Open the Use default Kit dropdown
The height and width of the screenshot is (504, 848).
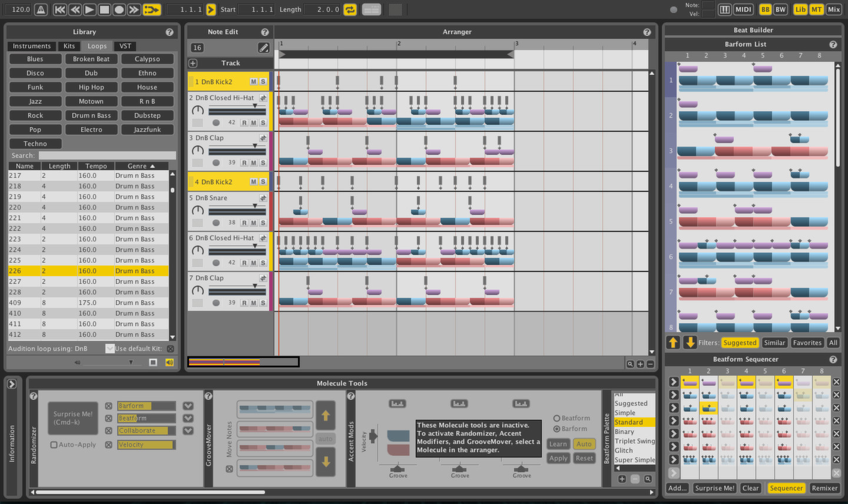(110, 348)
